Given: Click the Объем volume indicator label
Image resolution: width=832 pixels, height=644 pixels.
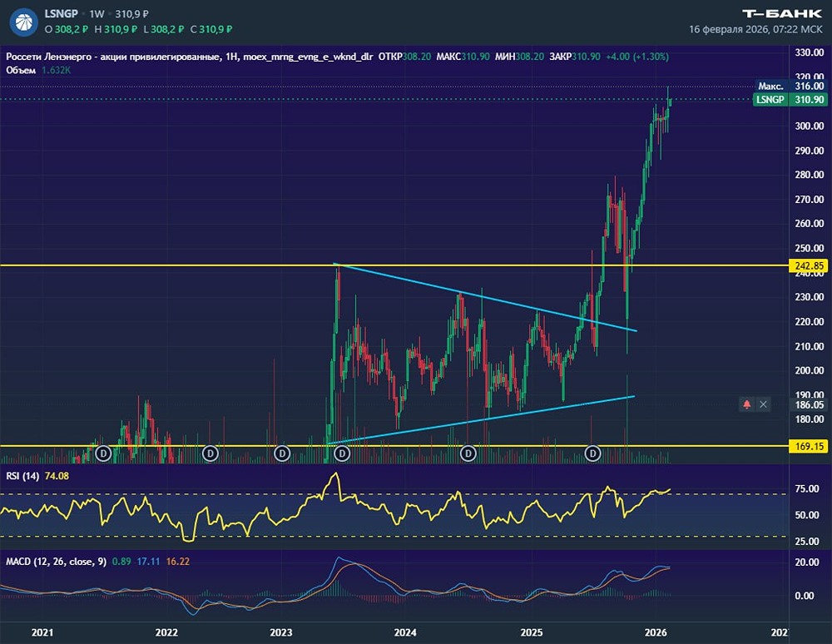Looking at the screenshot, I should click(x=21, y=71).
